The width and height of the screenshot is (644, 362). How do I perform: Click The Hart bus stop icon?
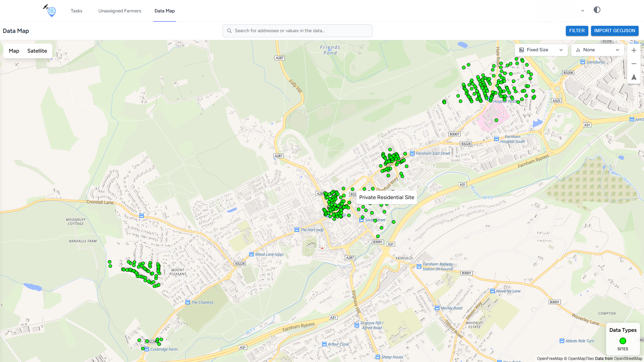pos(297,230)
